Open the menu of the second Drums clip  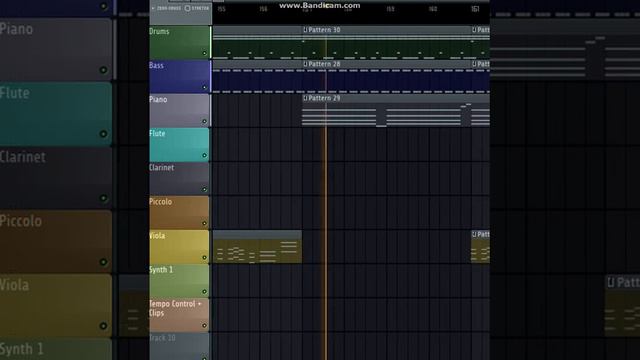[474, 30]
